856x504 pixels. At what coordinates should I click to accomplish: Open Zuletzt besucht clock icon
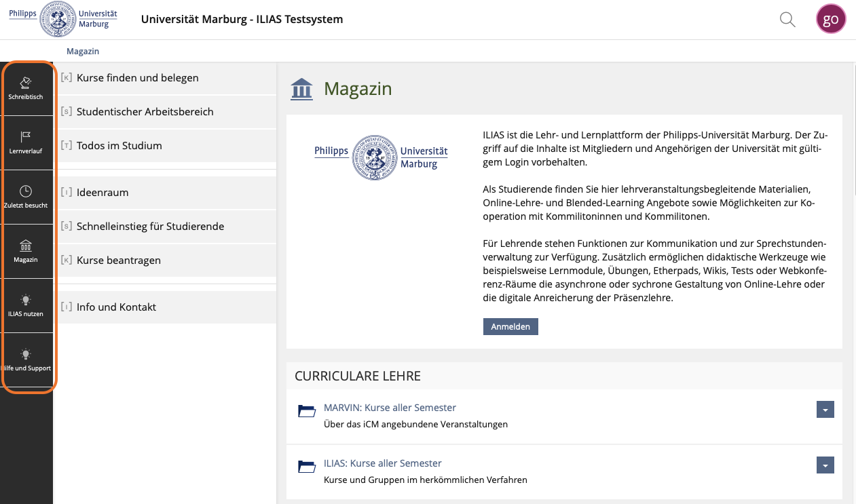pos(26,191)
